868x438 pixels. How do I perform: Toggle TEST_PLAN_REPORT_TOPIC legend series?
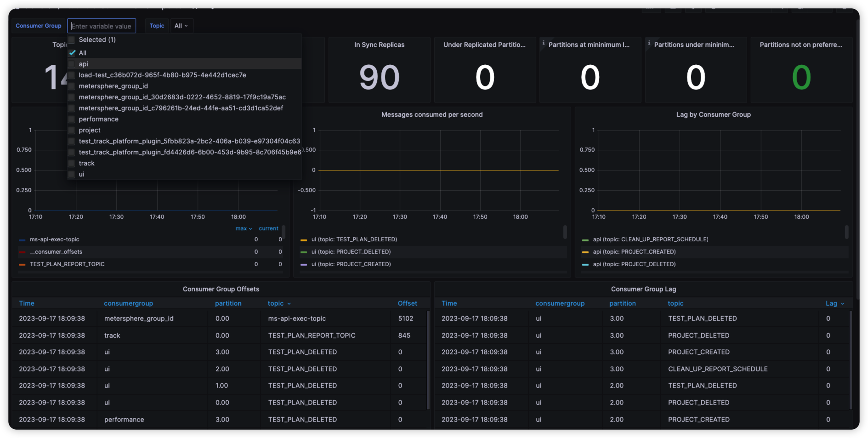tap(67, 264)
